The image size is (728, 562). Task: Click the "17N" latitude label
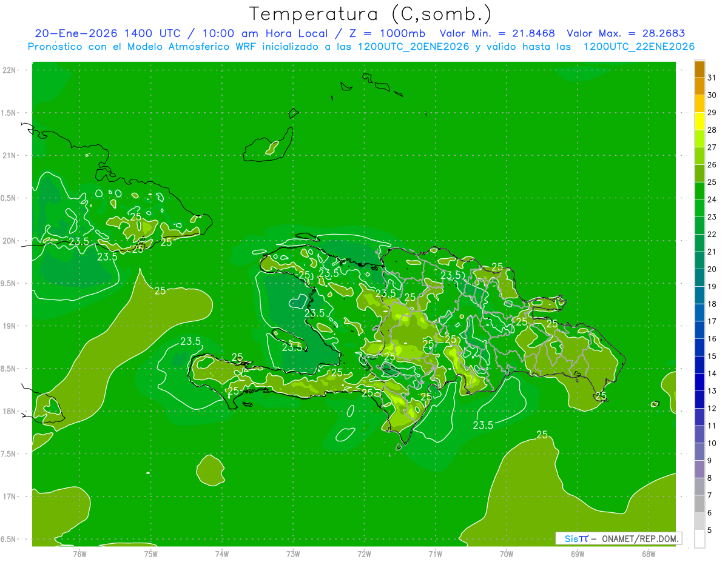pyautogui.click(x=10, y=497)
